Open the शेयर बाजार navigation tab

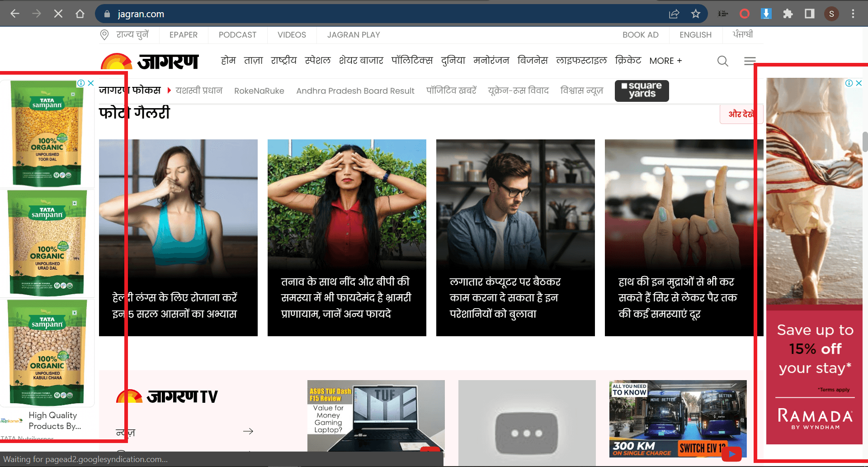point(361,60)
